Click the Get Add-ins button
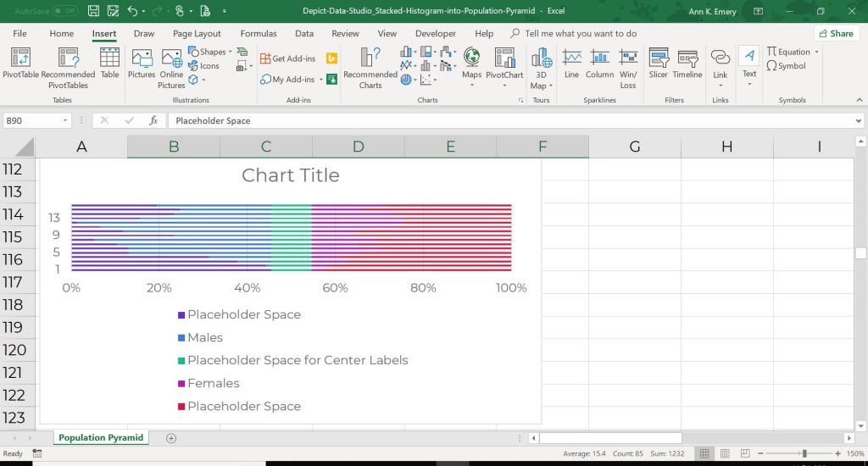This screenshot has width=868, height=466. pyautogui.click(x=288, y=58)
